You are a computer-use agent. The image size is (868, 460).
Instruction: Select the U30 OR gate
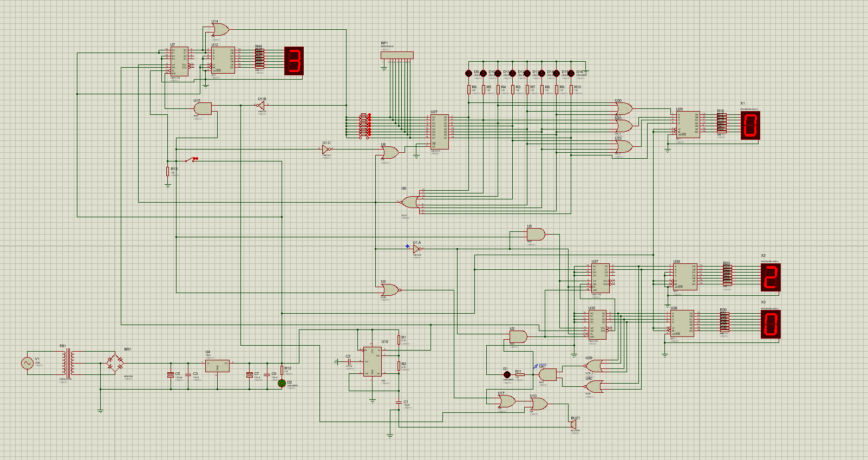[x=624, y=109]
